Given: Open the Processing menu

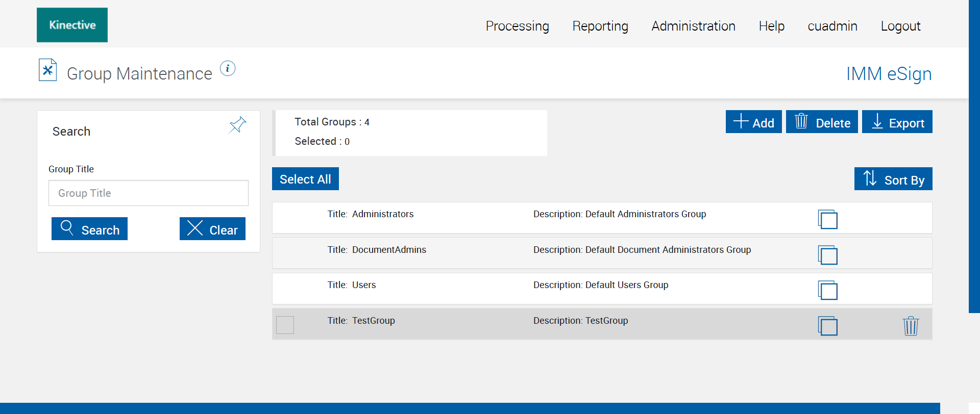Looking at the screenshot, I should [517, 26].
